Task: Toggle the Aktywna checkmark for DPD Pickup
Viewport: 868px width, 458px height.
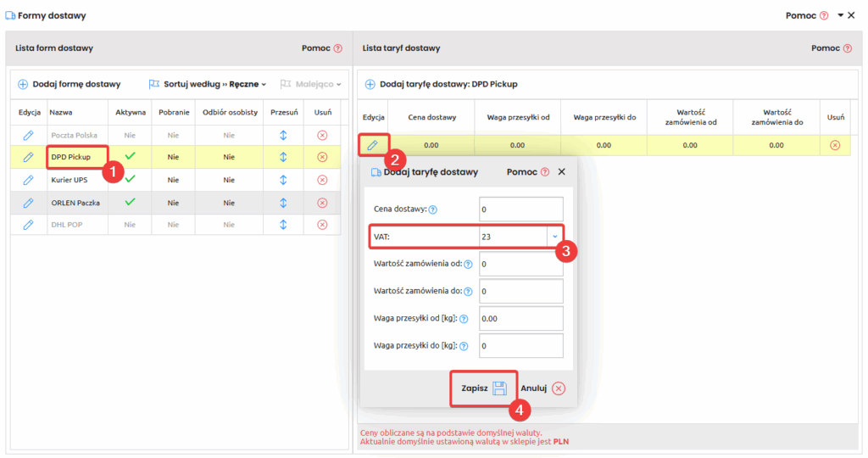Action: (130, 157)
